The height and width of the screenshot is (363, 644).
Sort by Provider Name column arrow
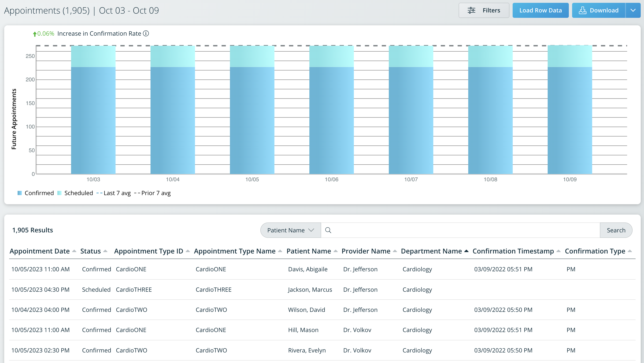pyautogui.click(x=395, y=251)
